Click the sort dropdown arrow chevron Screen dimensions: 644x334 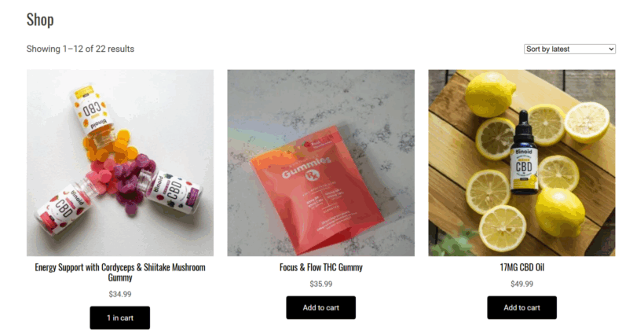[x=611, y=50]
